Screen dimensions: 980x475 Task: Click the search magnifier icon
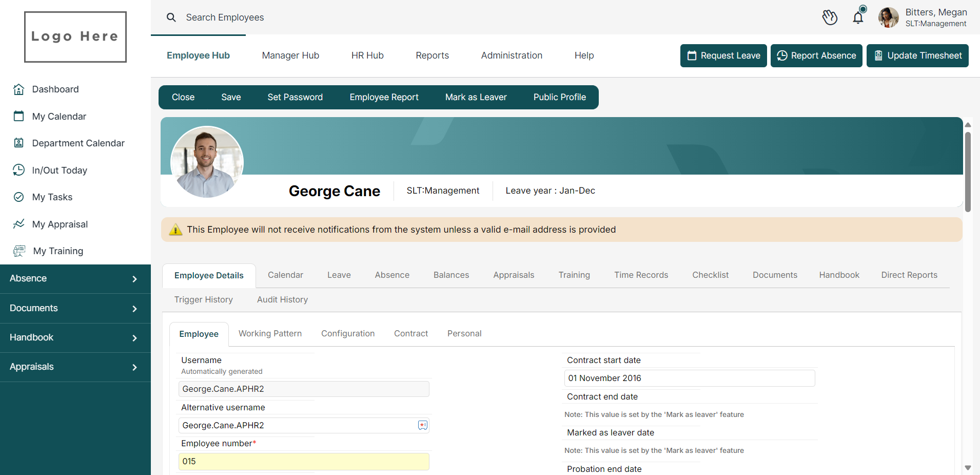171,17
